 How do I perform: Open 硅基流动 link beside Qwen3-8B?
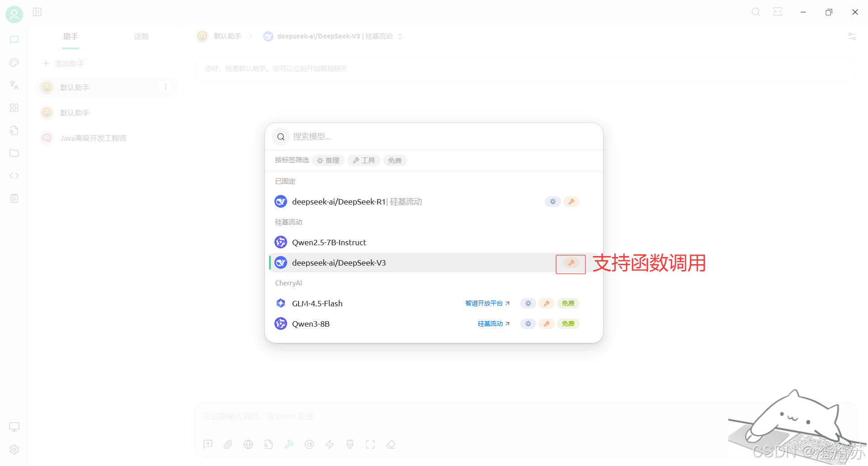pos(494,323)
